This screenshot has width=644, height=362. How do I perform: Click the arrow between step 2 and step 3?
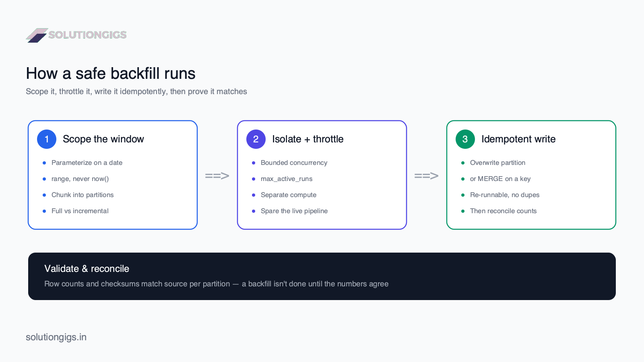tap(427, 176)
